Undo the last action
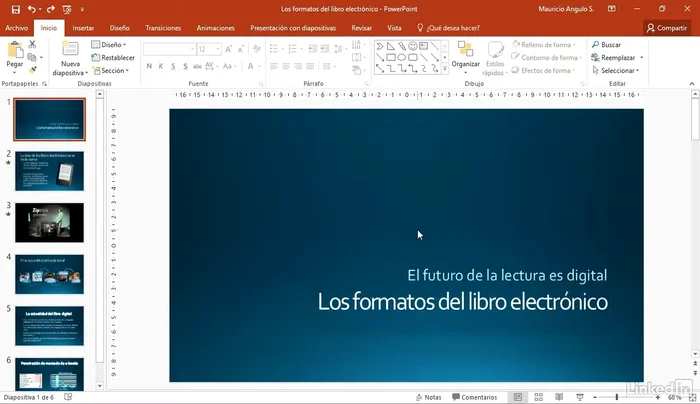This screenshot has height=404, width=700. click(x=32, y=9)
